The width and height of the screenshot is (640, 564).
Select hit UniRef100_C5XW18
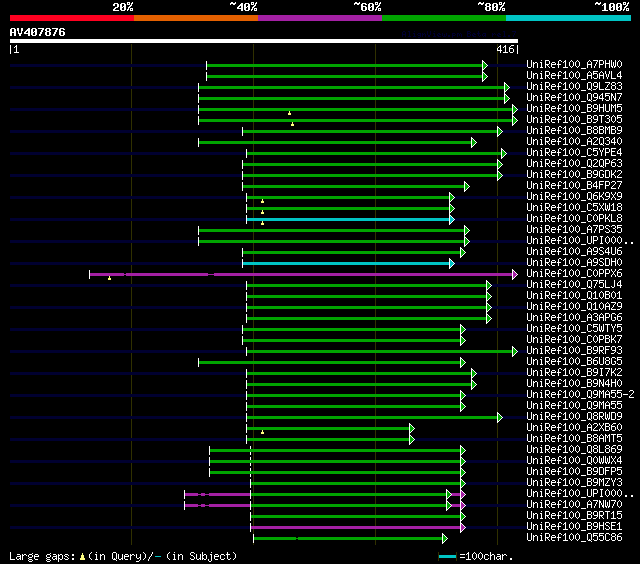point(574,208)
